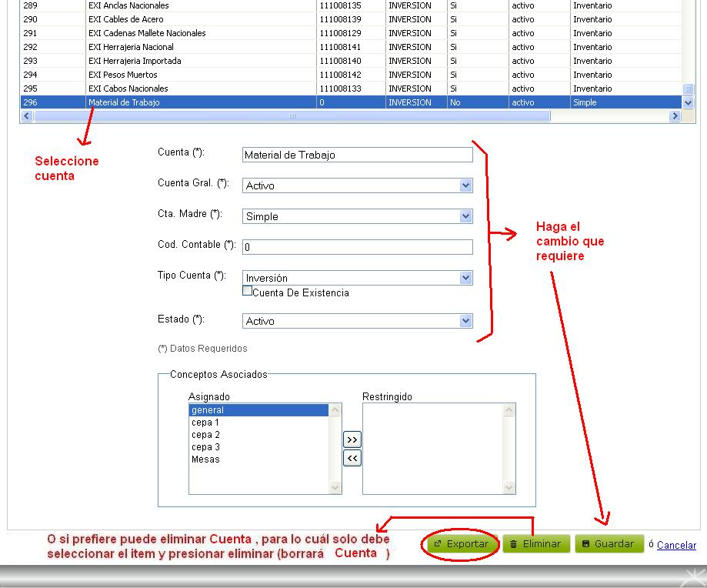This screenshot has height=588, width=707.
Task: Select the Material de Trabajo row
Action: point(231,101)
